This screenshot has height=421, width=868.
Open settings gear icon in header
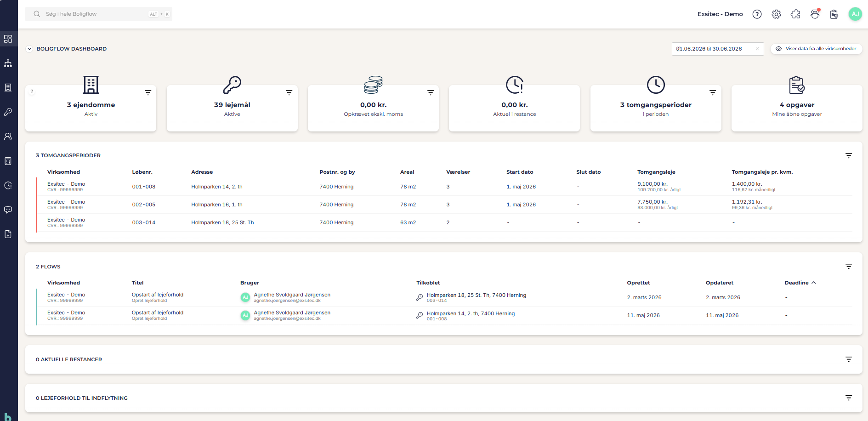tap(776, 14)
